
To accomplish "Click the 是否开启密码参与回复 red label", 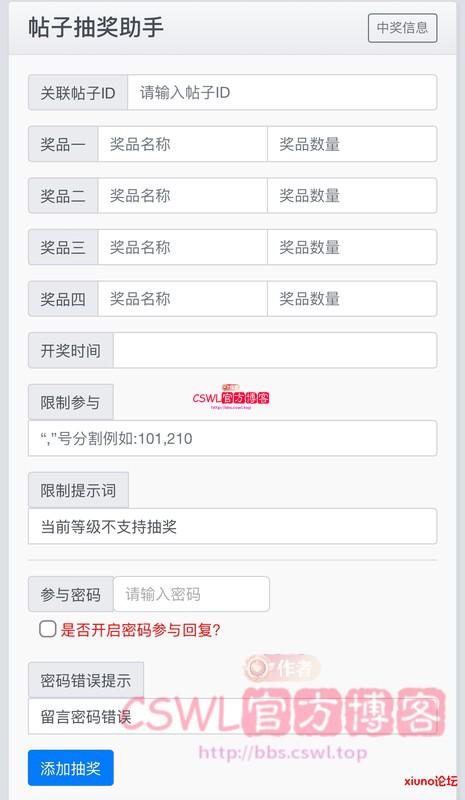I will tap(140, 630).
